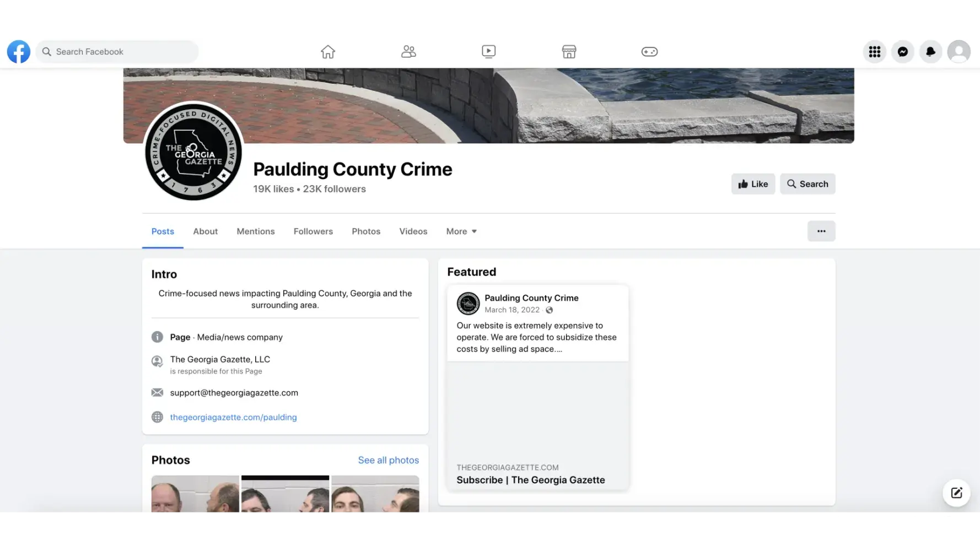The height and width of the screenshot is (551, 980).
Task: Switch to the Videos tab
Action: click(413, 231)
